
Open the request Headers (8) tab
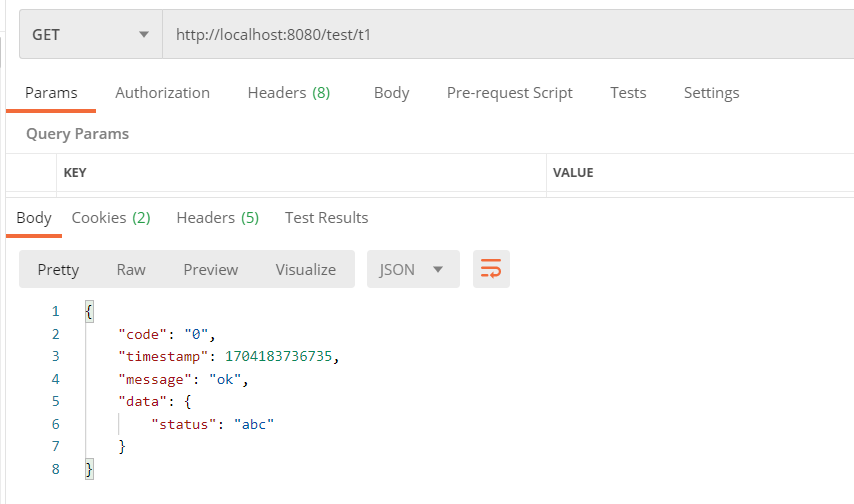289,93
